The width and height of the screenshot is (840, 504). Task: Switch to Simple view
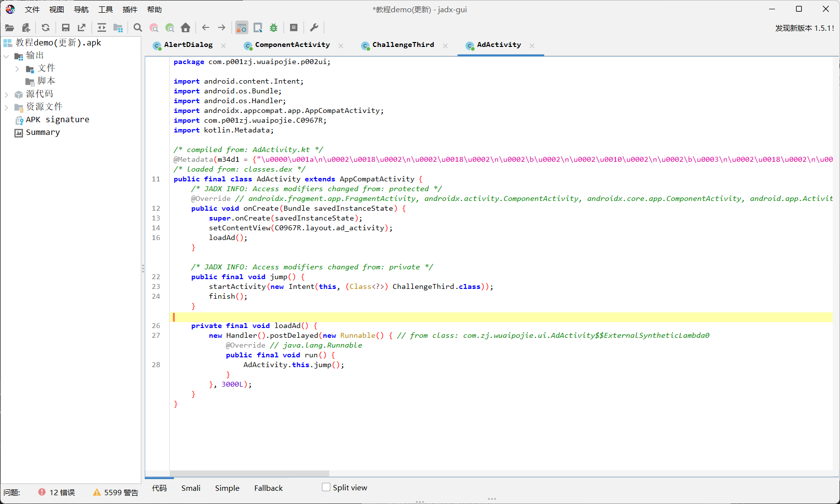tap(227, 488)
